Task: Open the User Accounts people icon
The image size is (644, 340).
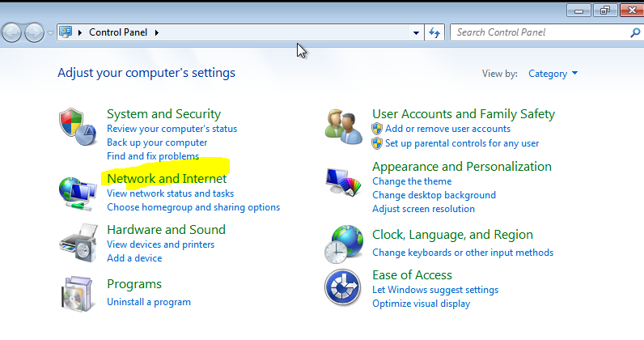Action: click(x=343, y=127)
